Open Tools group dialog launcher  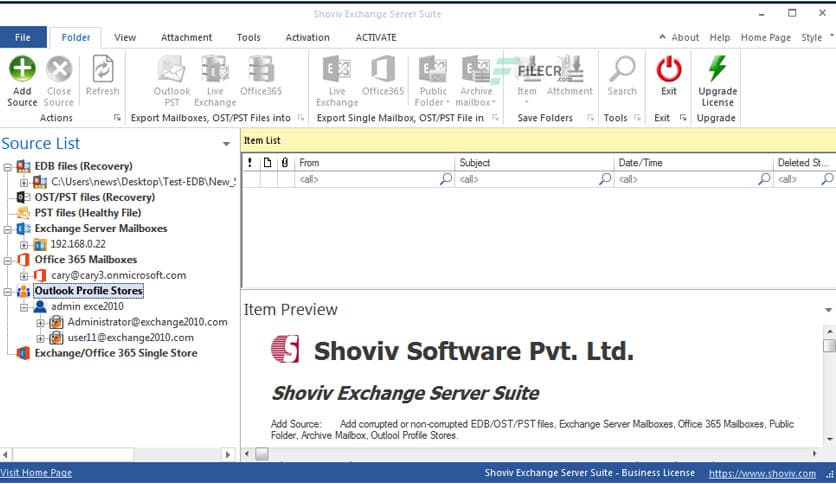click(x=637, y=118)
